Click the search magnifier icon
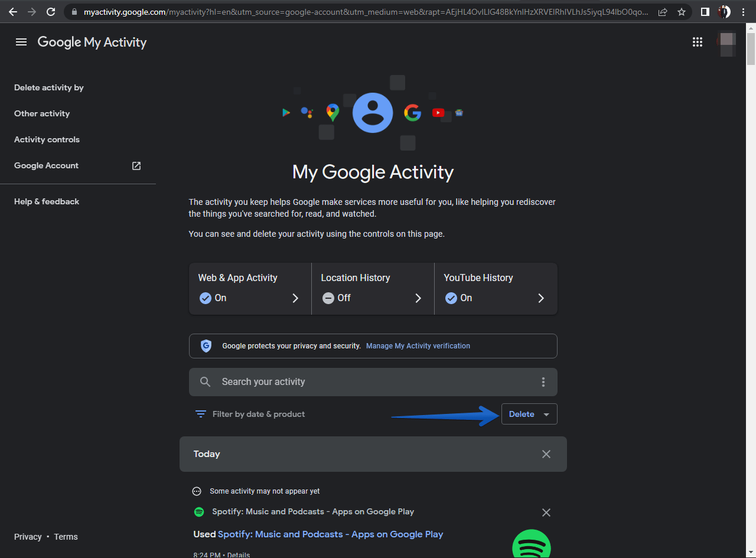The image size is (756, 558). 205,382
